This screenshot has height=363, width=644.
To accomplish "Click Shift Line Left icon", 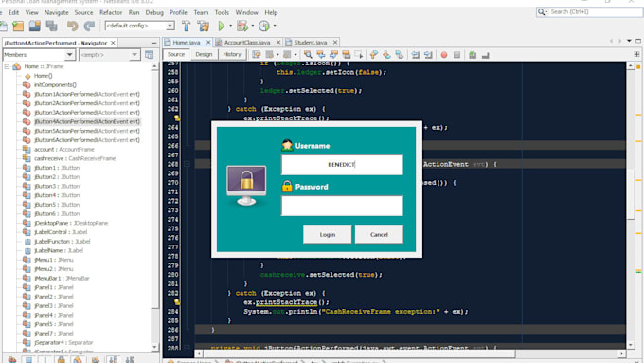I will coord(415,55).
